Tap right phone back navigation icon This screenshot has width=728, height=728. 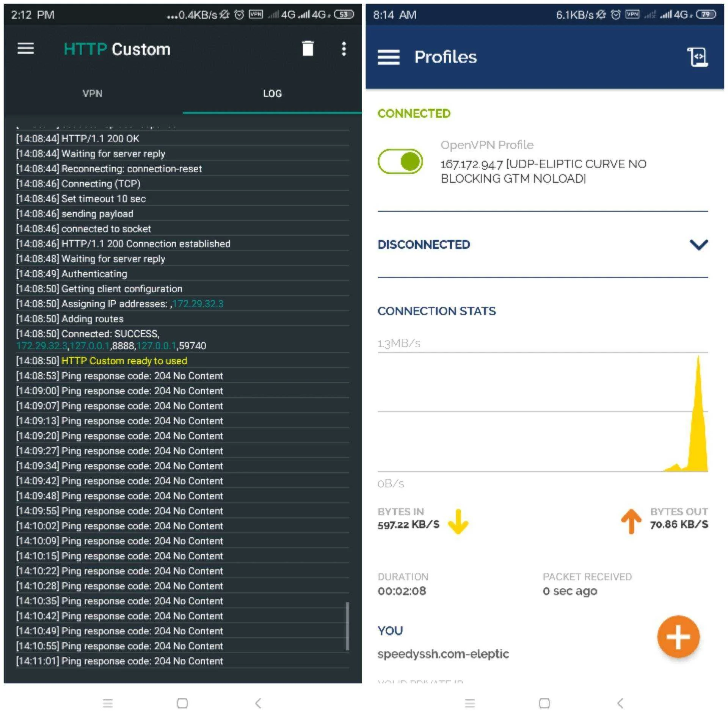point(620,703)
